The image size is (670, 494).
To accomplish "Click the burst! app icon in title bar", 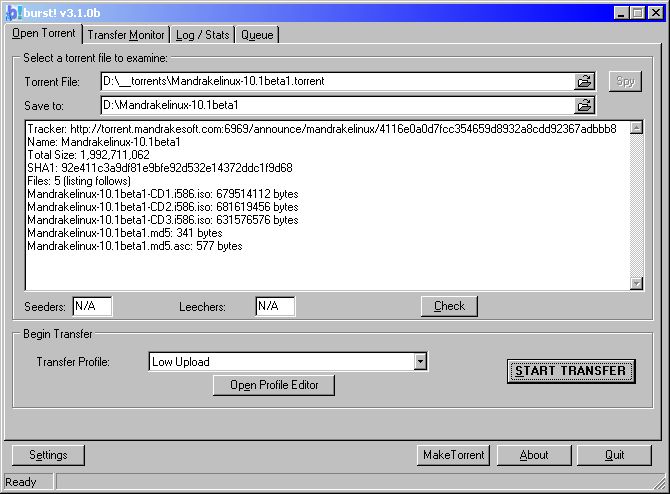I will click(x=13, y=13).
